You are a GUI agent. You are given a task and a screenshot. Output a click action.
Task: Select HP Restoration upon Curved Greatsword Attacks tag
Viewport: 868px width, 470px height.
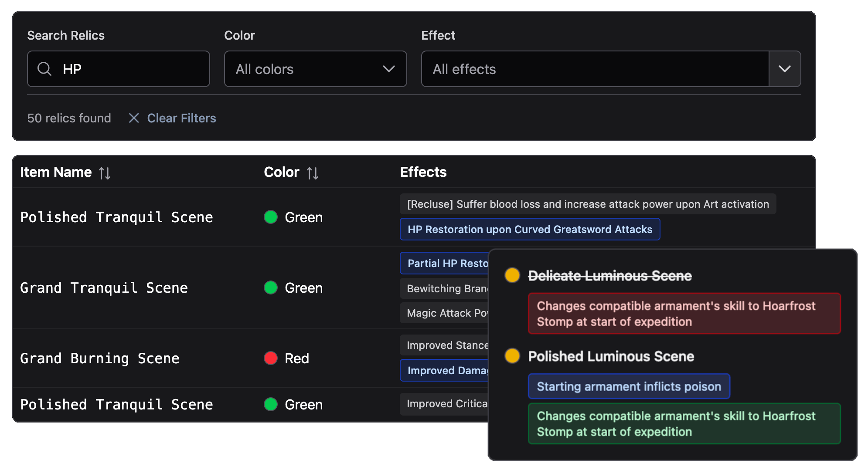[x=530, y=229]
